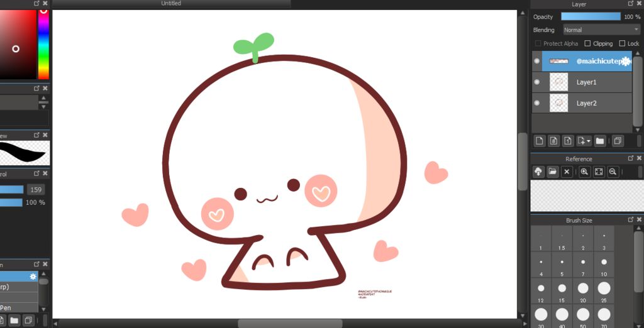The width and height of the screenshot is (644, 328).
Task: Click the brush size slider bar
Action: 11,190
